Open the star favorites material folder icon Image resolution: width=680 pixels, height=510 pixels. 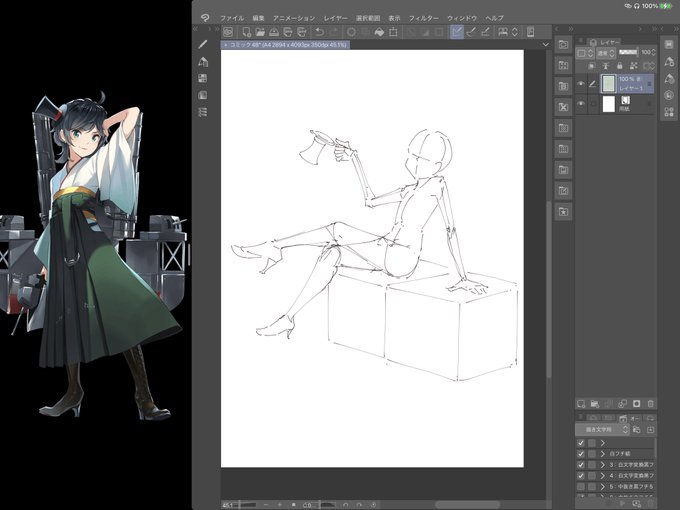pyautogui.click(x=563, y=212)
